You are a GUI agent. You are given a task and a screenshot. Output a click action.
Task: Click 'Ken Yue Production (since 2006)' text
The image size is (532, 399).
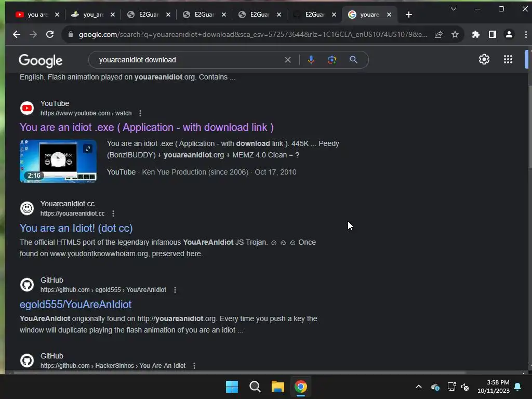(x=195, y=172)
